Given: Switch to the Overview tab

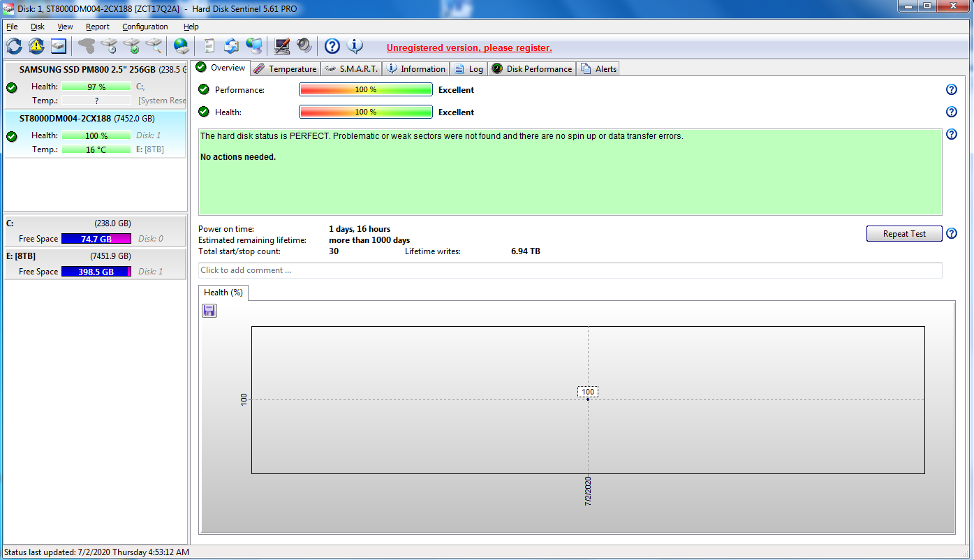Looking at the screenshot, I should click(221, 68).
